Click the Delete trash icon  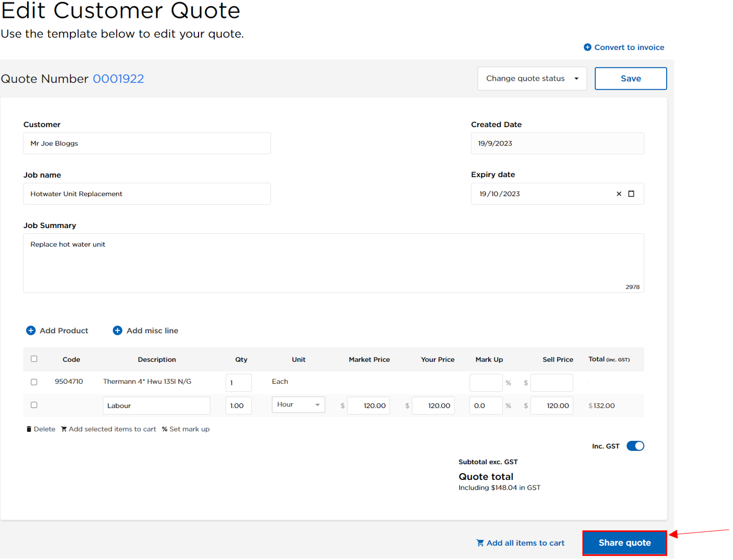point(29,429)
